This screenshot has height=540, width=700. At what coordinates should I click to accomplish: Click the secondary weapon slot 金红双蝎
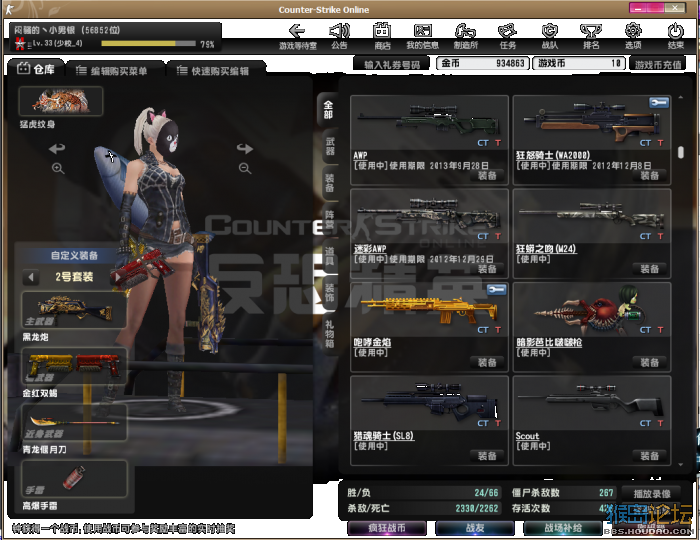[74, 366]
